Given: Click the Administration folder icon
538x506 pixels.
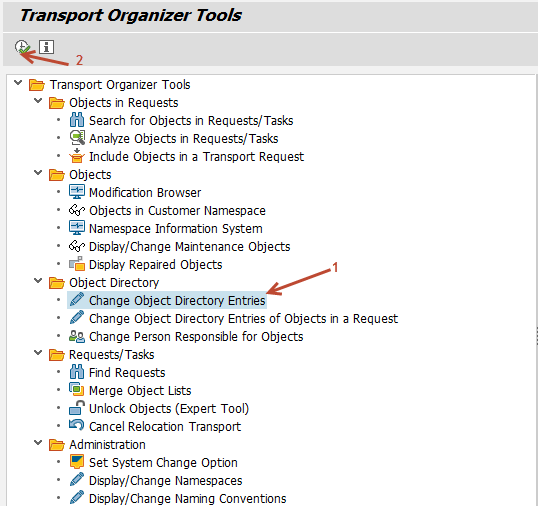Looking at the screenshot, I should [x=57, y=445].
